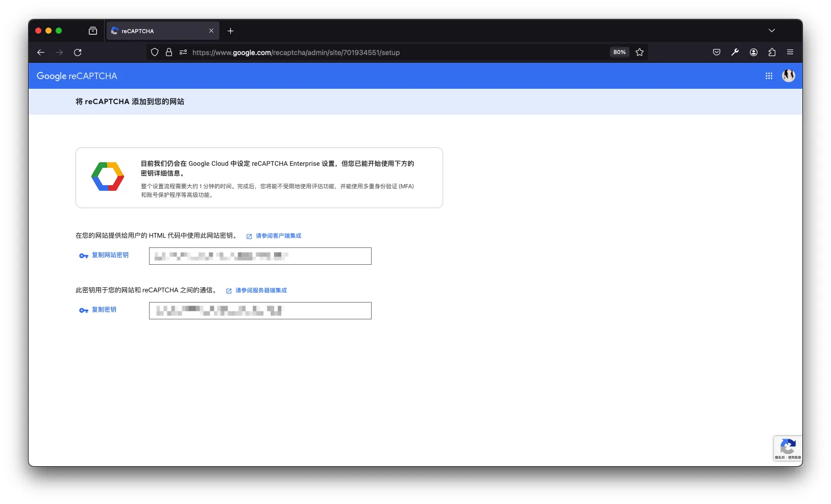Bookmark page with star icon
This screenshot has height=504, width=831.
click(639, 53)
